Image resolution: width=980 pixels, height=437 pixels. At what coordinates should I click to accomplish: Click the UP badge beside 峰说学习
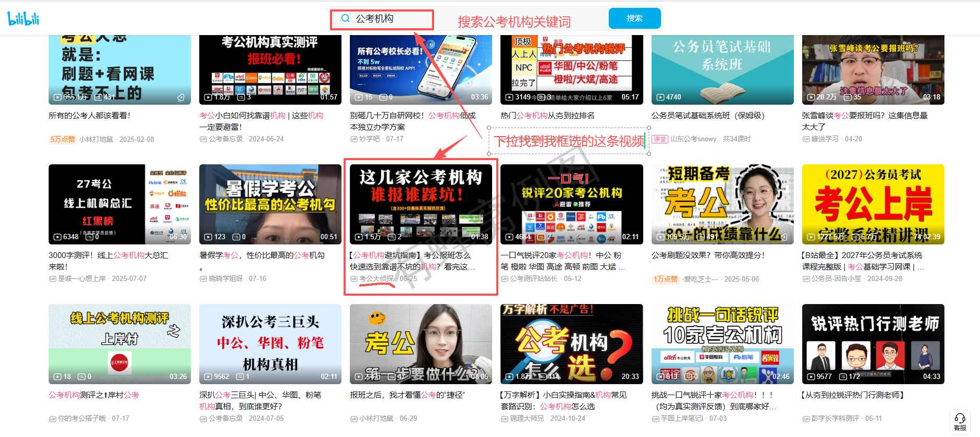pos(806,139)
